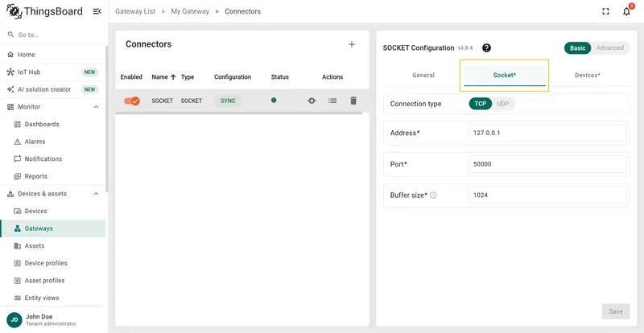Open the Socket* tab
The height and width of the screenshot is (333, 644).
tap(505, 75)
